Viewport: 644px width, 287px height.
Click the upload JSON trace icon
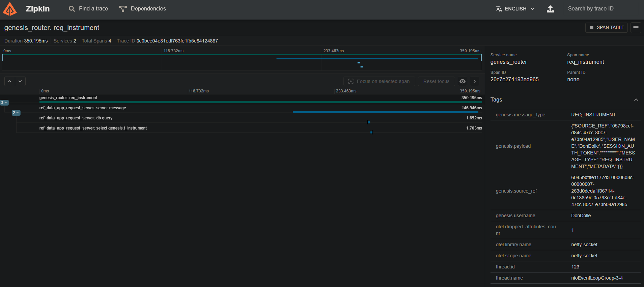550,9
